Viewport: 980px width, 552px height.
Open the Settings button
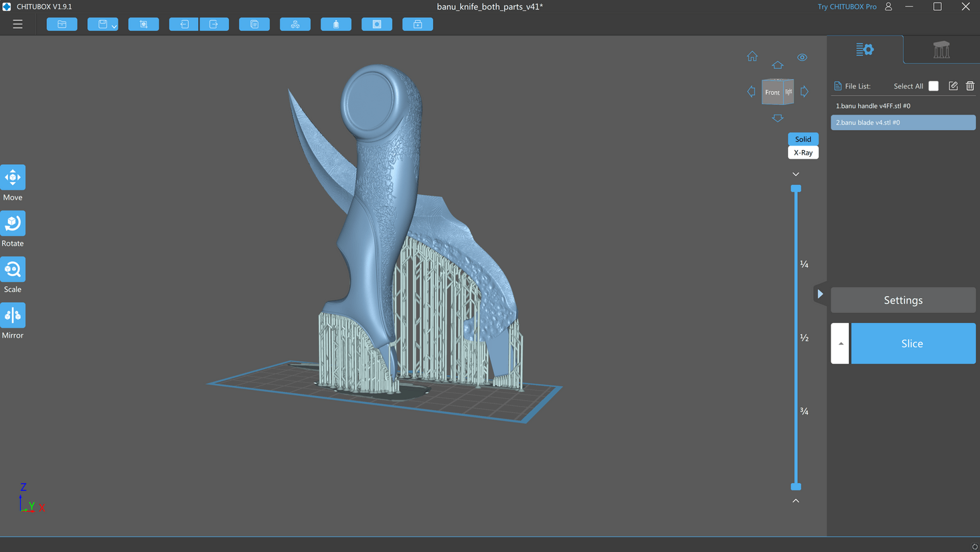click(x=902, y=300)
